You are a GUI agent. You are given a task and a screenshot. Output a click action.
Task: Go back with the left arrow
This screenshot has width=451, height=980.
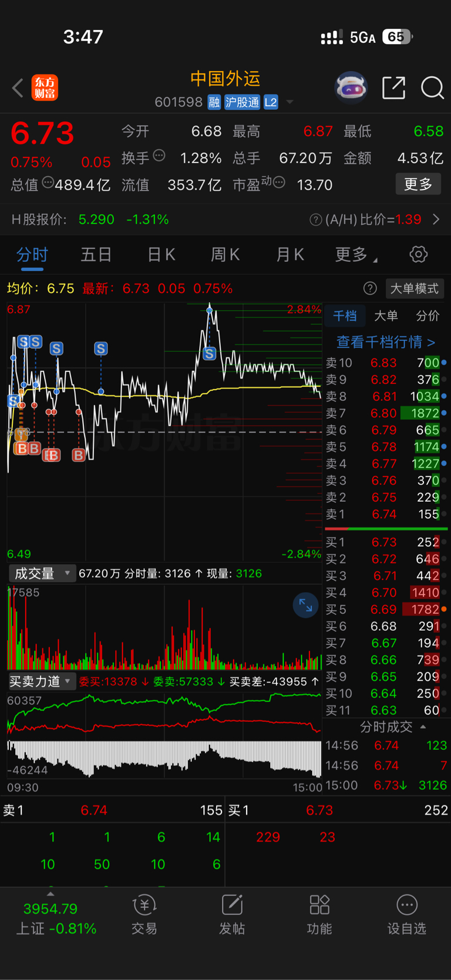click(18, 88)
